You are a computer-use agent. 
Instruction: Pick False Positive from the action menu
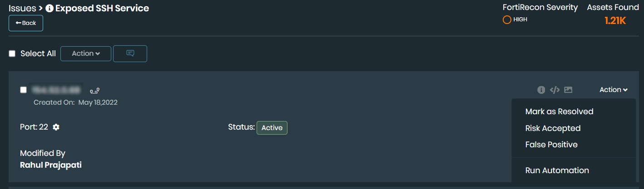(x=551, y=145)
